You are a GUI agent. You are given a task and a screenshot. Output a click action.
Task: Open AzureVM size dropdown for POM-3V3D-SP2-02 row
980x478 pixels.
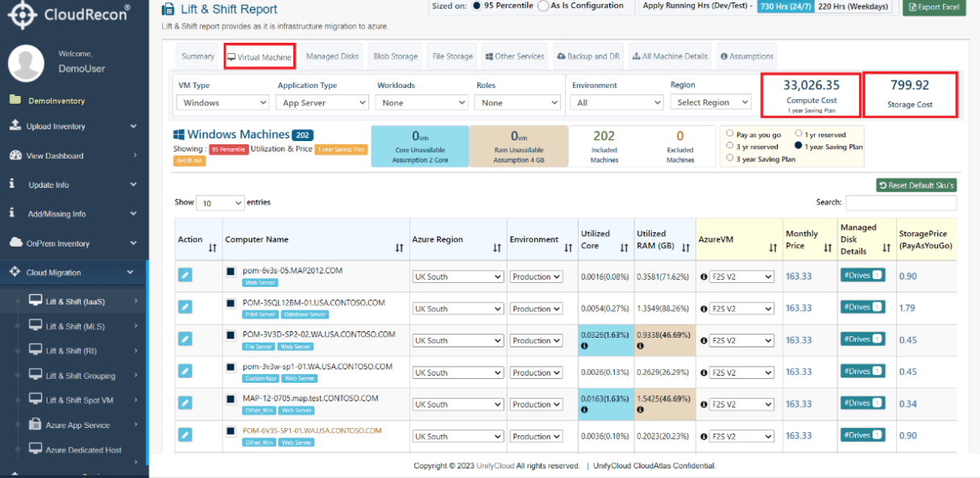click(x=740, y=340)
